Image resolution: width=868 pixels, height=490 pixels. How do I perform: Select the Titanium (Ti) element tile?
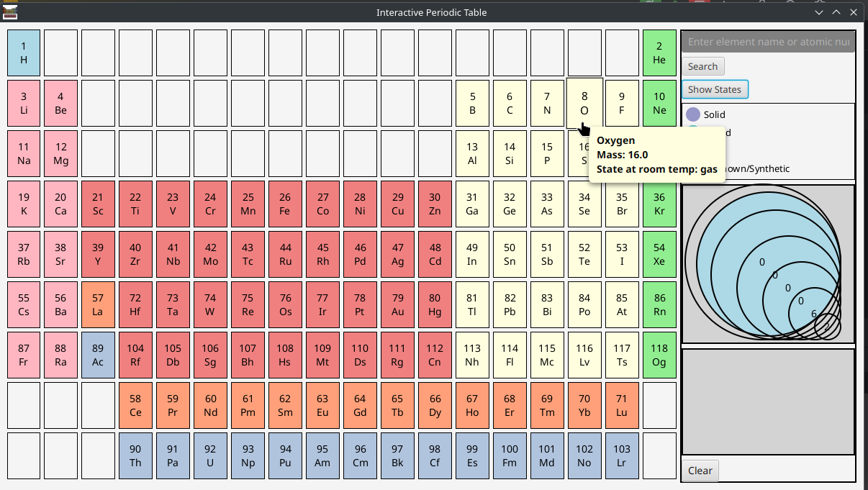coord(135,204)
